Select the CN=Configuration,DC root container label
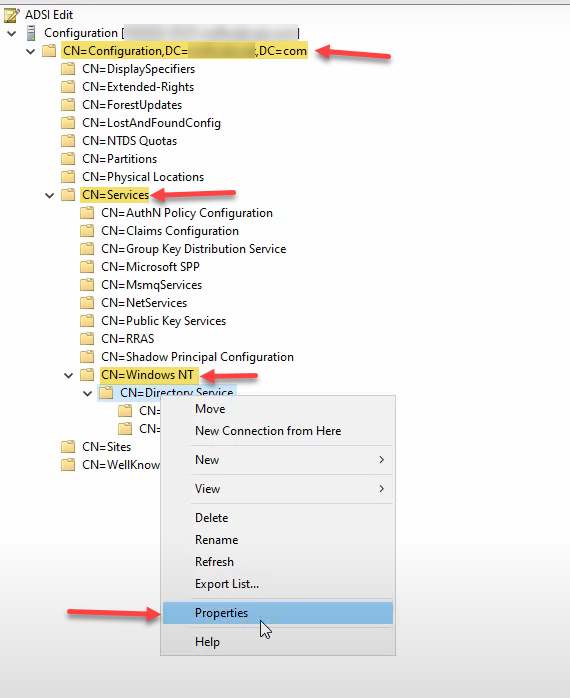Viewport: 570px width, 698px height. (184, 51)
